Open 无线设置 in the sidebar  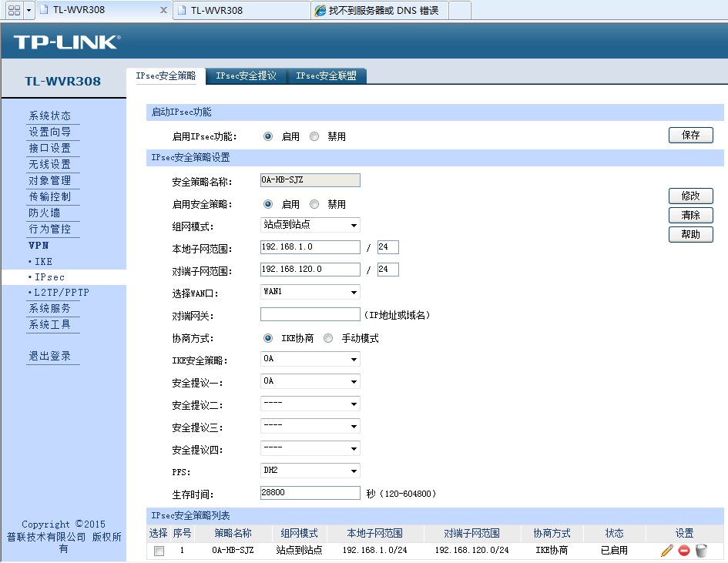pos(49,164)
